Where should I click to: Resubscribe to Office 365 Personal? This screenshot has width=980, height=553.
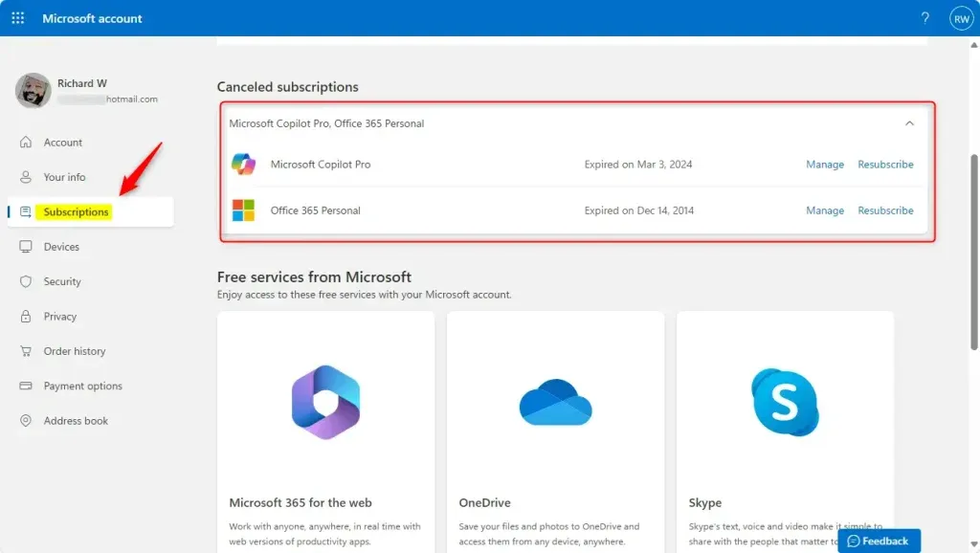pos(885,210)
